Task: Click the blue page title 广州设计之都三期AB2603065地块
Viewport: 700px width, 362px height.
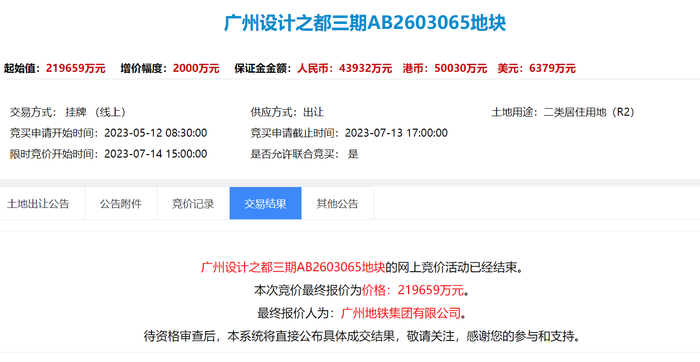Action: (365, 23)
